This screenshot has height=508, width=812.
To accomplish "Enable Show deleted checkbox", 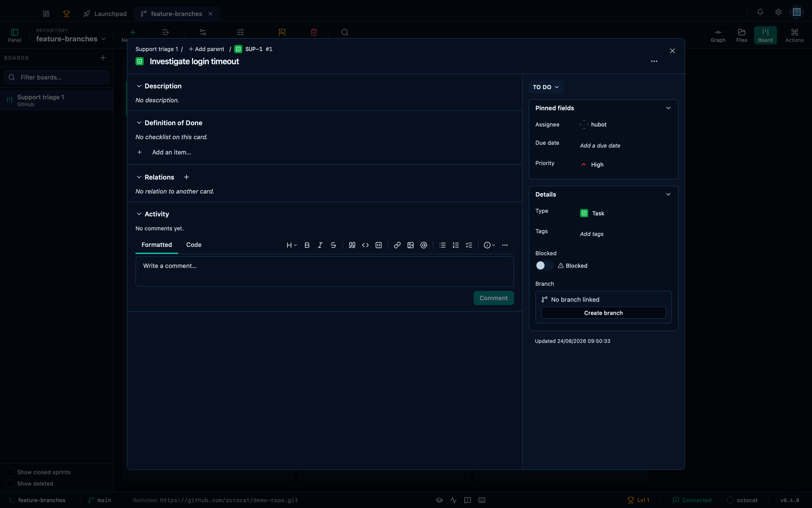I will [x=10, y=483].
